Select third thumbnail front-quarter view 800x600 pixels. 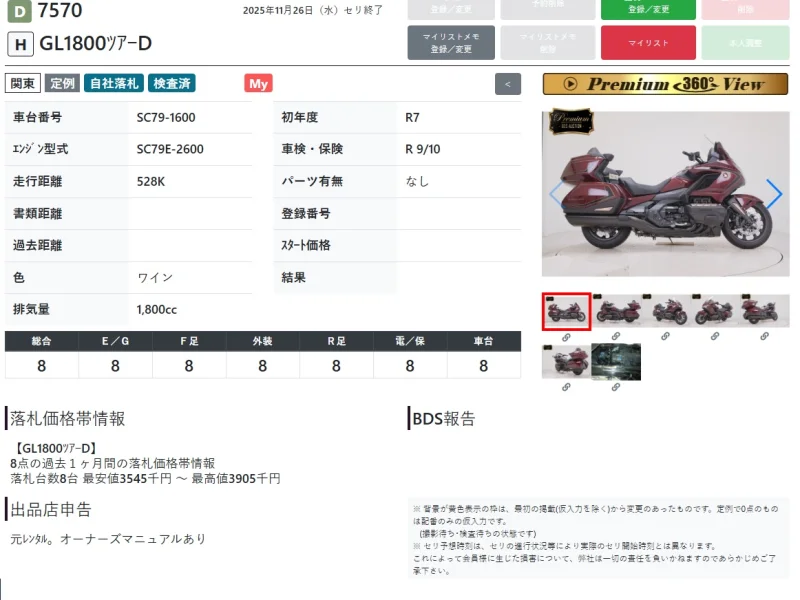pos(665,311)
